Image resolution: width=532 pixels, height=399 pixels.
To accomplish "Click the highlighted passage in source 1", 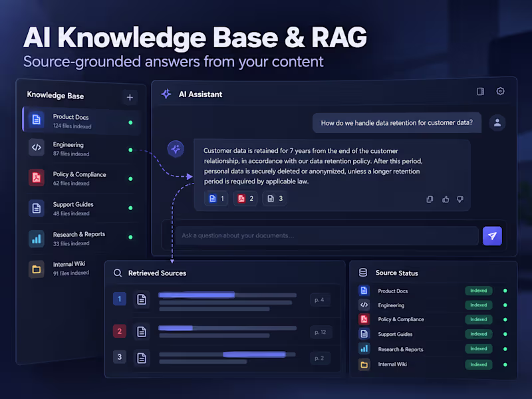I will [x=196, y=295].
